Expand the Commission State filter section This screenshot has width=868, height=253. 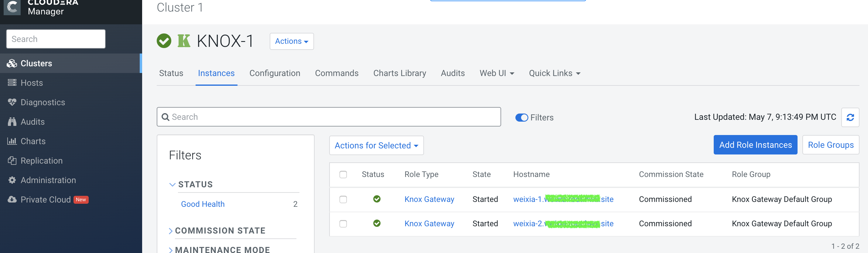220,231
